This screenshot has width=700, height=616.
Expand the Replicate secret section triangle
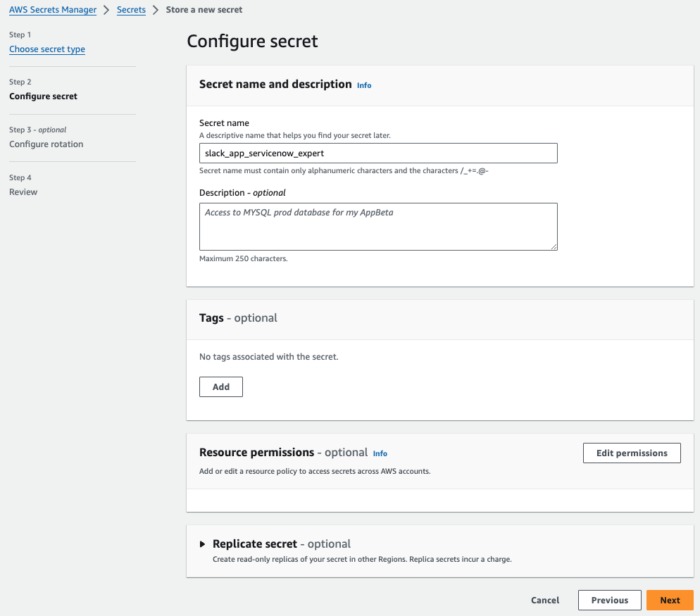[203, 544]
